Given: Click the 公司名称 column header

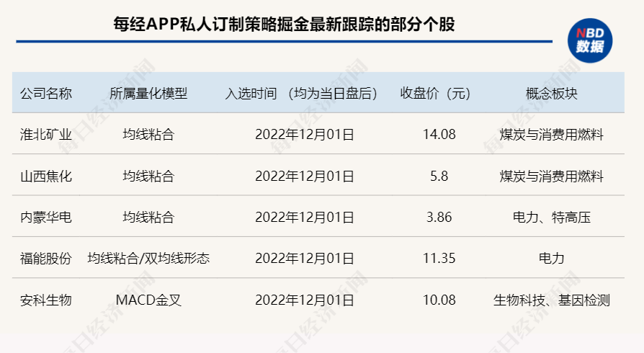Looking at the screenshot, I should pos(46,93).
